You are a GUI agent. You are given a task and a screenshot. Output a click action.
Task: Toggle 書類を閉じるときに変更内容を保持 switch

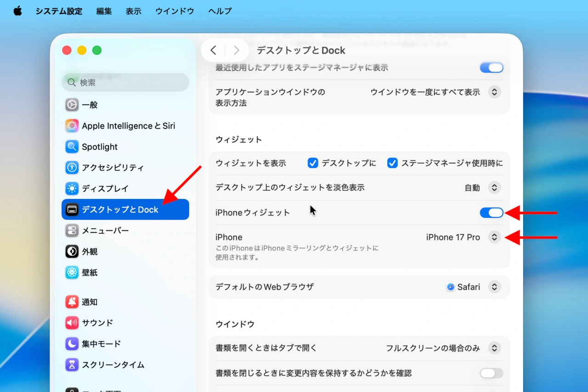tap(492, 373)
